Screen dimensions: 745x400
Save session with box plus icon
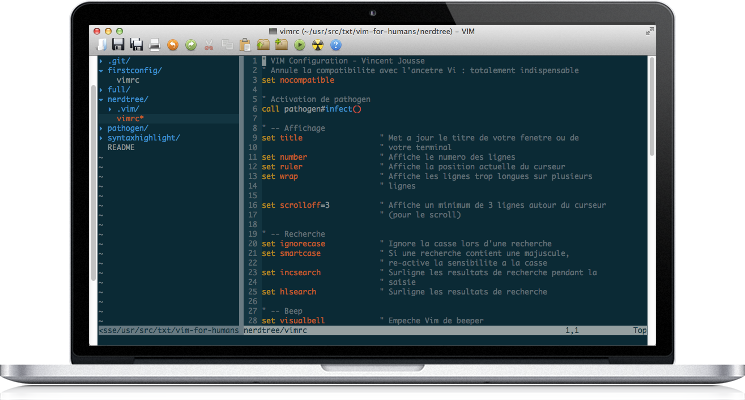click(281, 45)
